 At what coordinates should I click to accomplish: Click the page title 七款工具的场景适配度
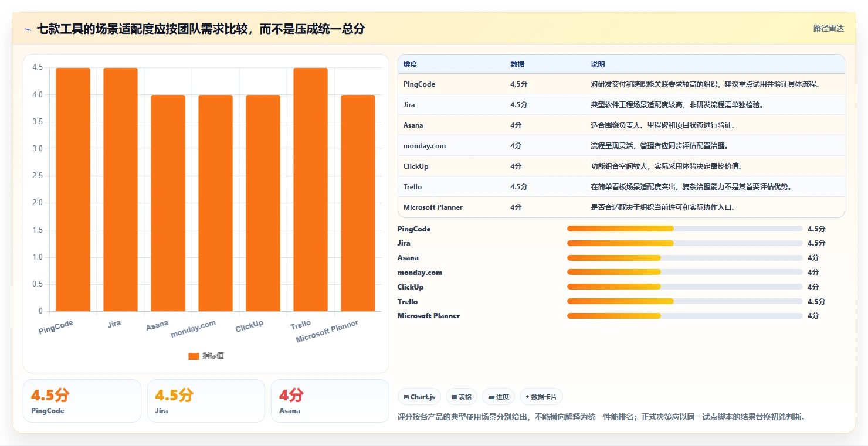click(x=201, y=29)
